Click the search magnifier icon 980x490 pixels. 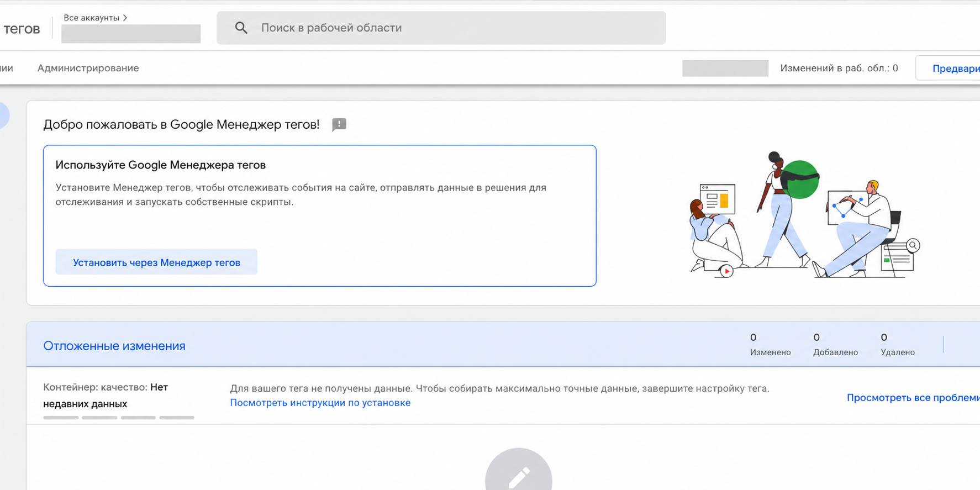pos(241,28)
